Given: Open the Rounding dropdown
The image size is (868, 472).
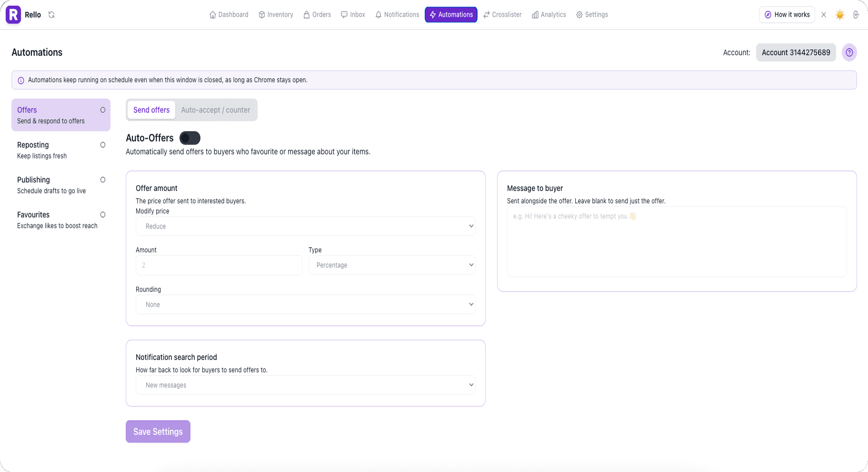Looking at the screenshot, I should pyautogui.click(x=306, y=305).
